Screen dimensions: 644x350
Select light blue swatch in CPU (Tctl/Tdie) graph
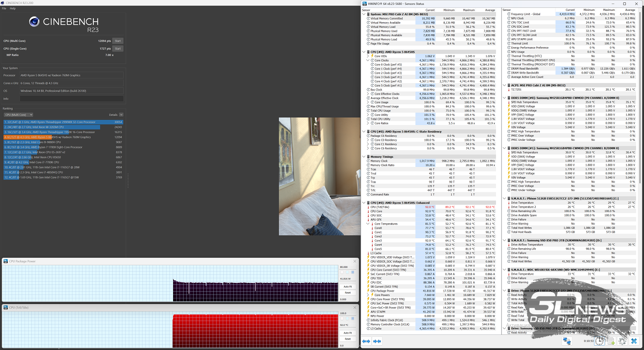[347, 318]
